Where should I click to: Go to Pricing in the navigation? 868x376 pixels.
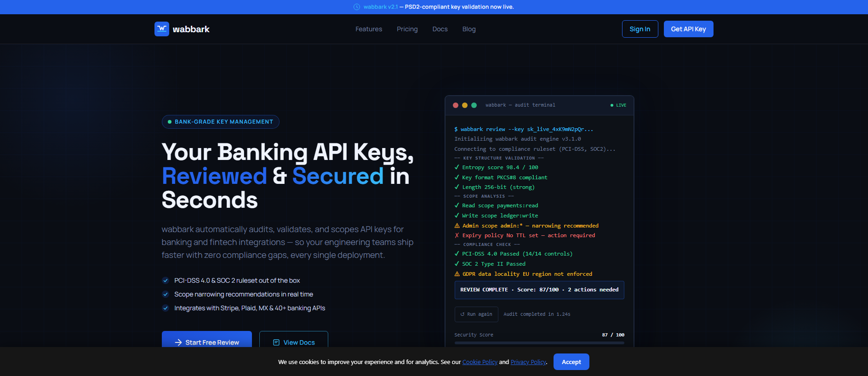click(x=407, y=29)
